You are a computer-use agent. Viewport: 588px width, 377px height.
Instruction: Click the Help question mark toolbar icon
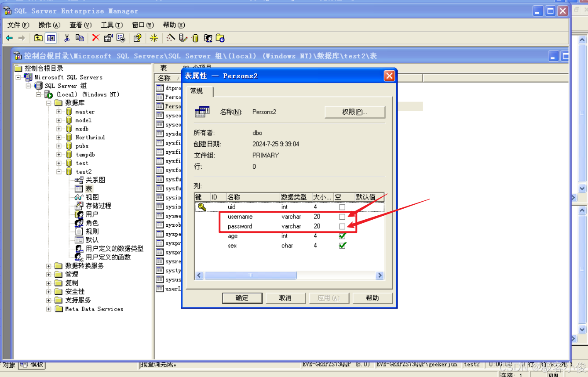(137, 38)
